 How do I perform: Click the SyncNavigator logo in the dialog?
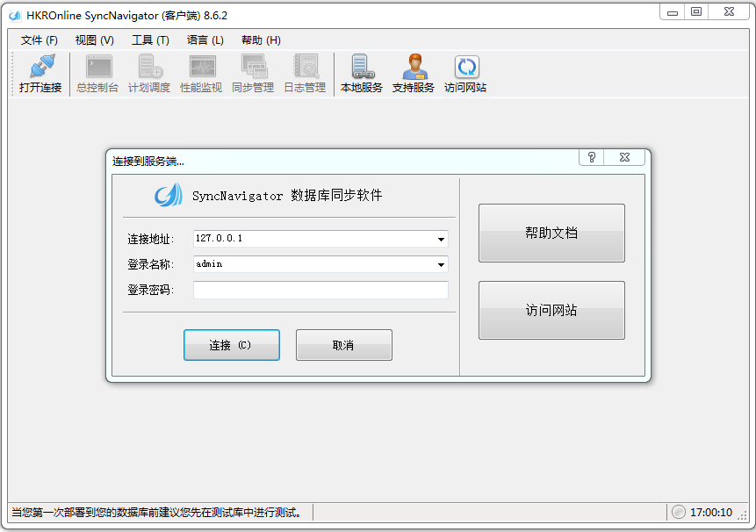(169, 195)
